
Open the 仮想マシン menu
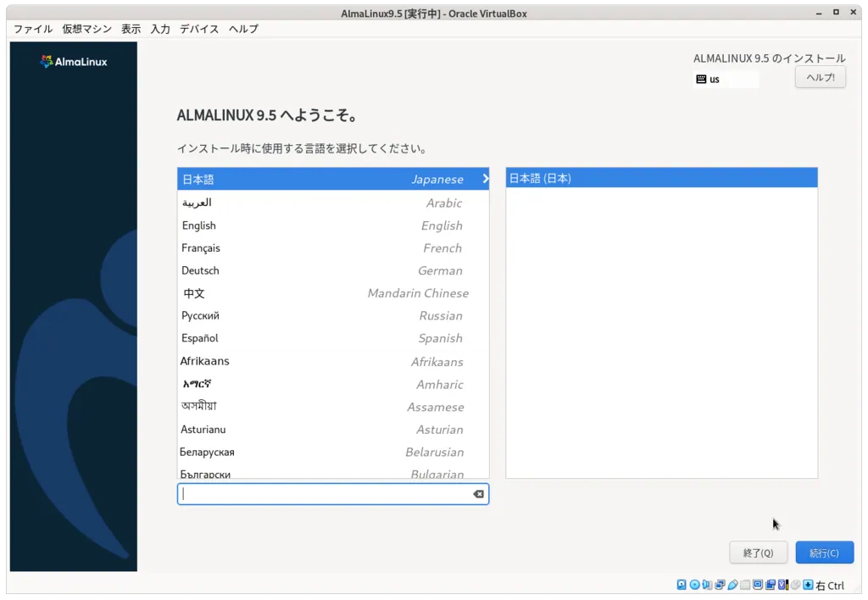click(86, 28)
